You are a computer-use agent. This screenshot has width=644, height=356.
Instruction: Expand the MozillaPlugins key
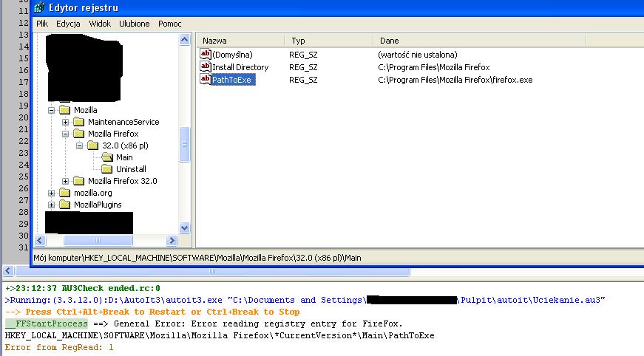point(51,205)
